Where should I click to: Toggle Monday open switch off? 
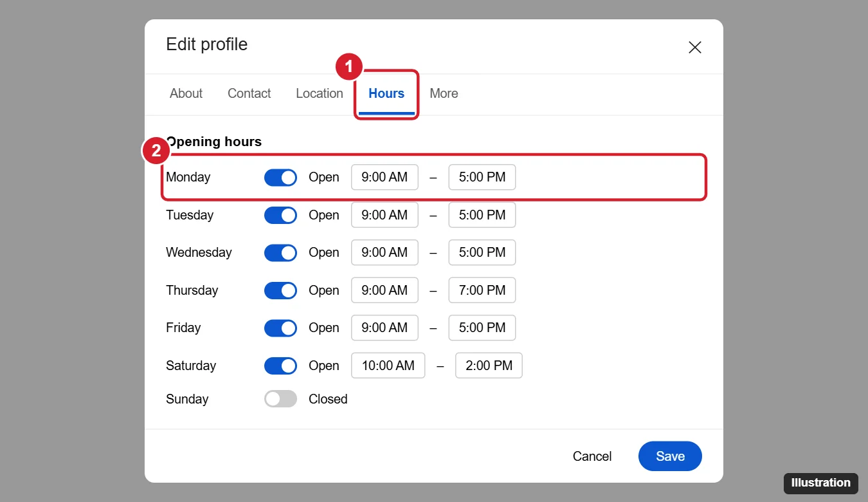pos(280,177)
